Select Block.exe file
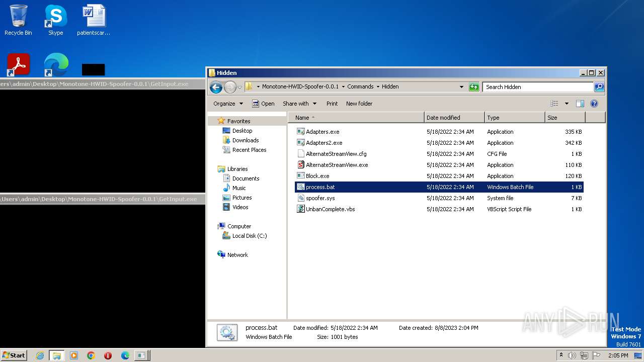 (x=439, y=176)
